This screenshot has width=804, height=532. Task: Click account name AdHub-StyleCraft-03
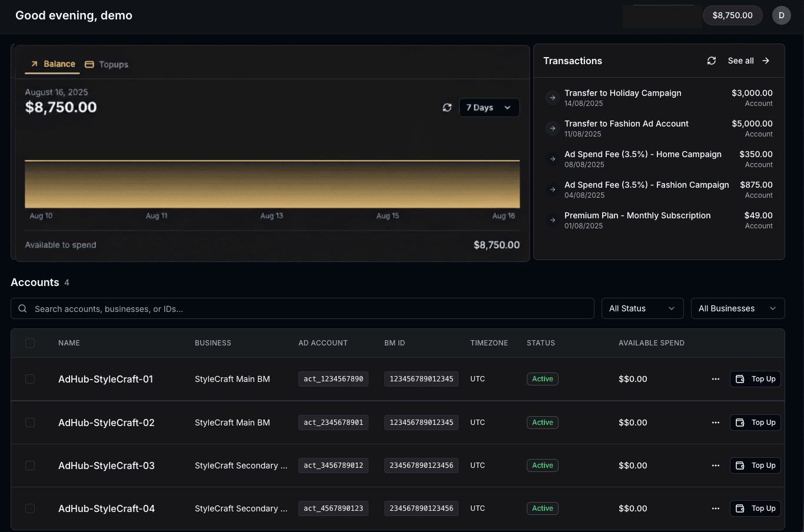(107, 465)
